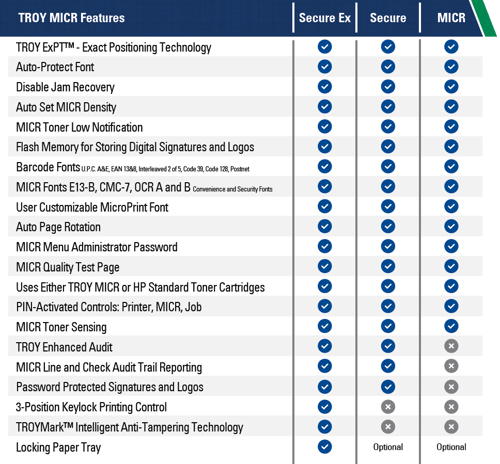Screen dimensions: 500x464
Task: Click Secure Ex checkmark for TROY ExPT row
Action: pyautogui.click(x=325, y=47)
